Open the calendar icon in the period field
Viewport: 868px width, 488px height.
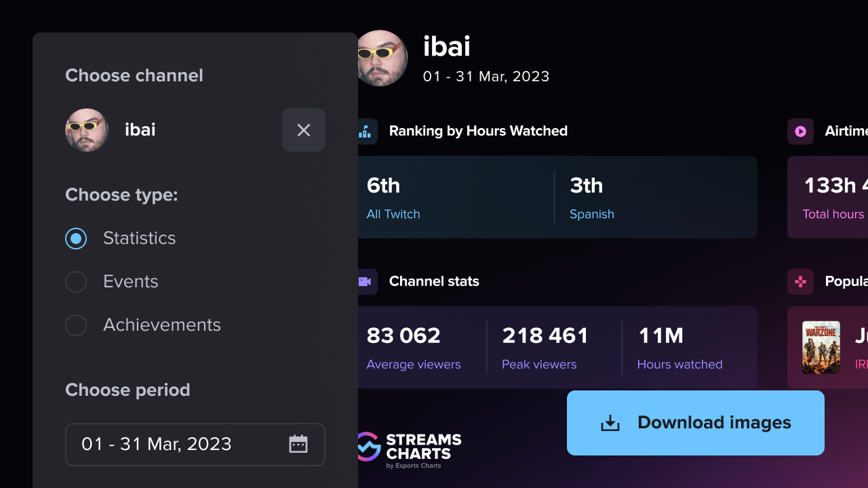298,444
